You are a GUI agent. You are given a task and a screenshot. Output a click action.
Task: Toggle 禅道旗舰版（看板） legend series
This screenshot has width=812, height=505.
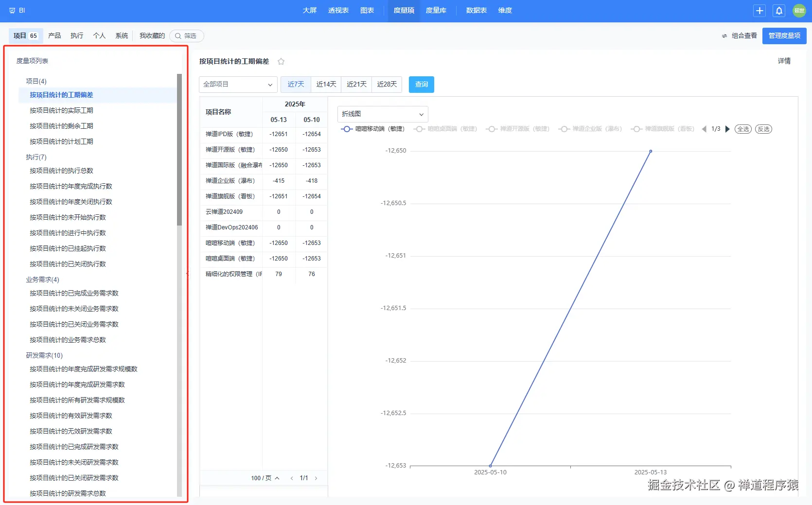pos(663,129)
